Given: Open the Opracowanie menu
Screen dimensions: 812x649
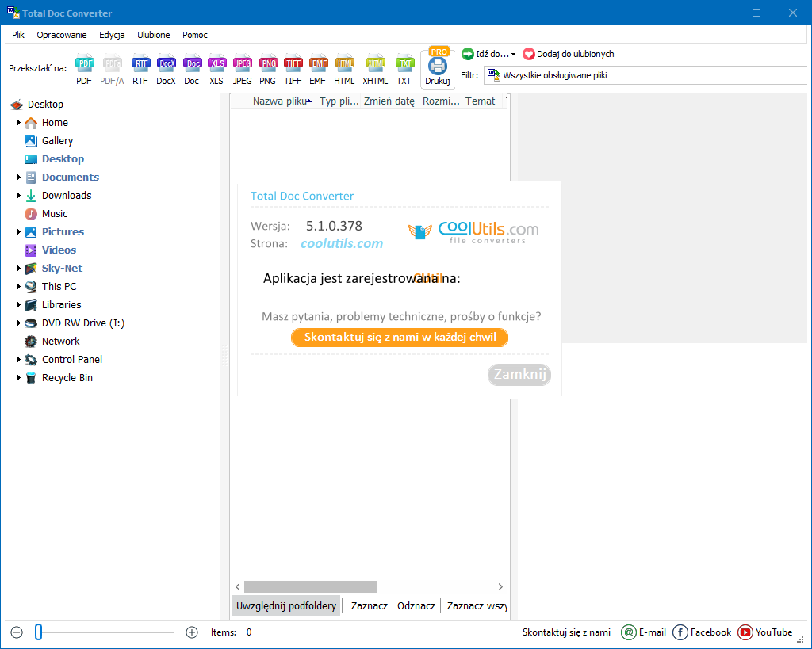Looking at the screenshot, I should click(x=62, y=35).
